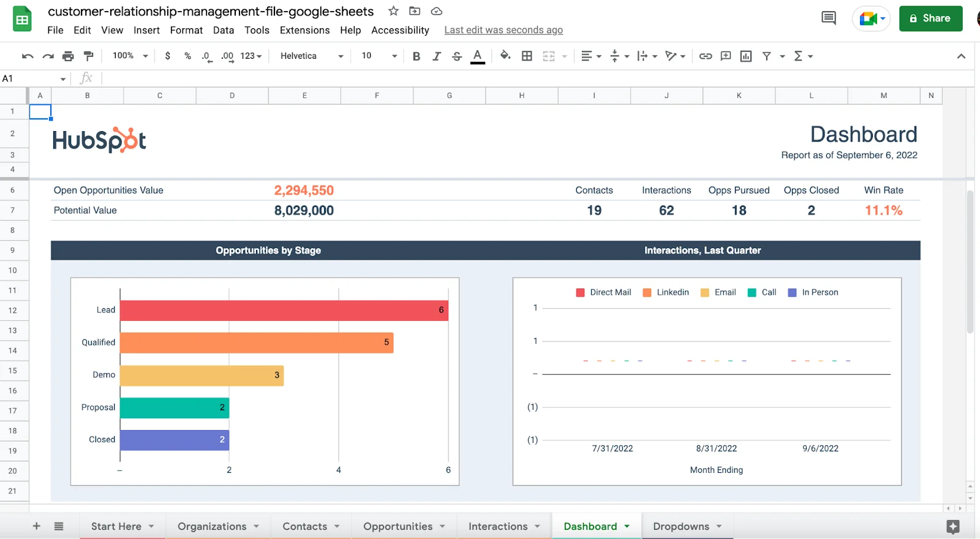Click the Print icon in toolbar

(x=68, y=56)
